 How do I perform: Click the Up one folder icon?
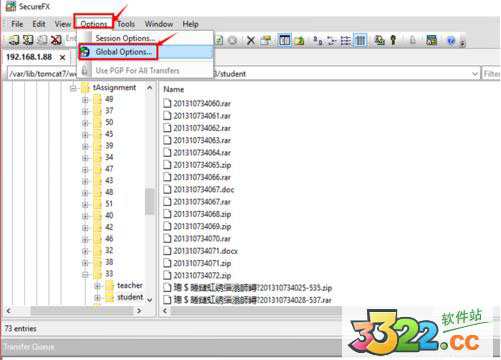tap(299, 41)
